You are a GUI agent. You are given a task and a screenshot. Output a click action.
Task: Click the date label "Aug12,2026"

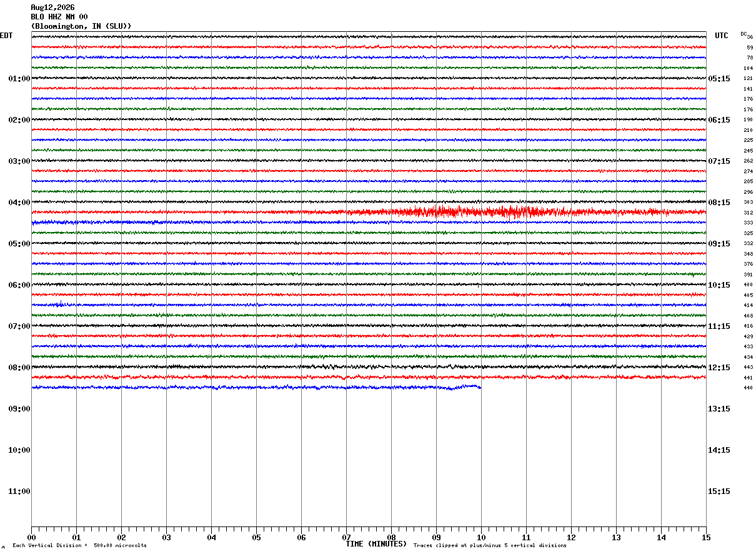pos(52,8)
